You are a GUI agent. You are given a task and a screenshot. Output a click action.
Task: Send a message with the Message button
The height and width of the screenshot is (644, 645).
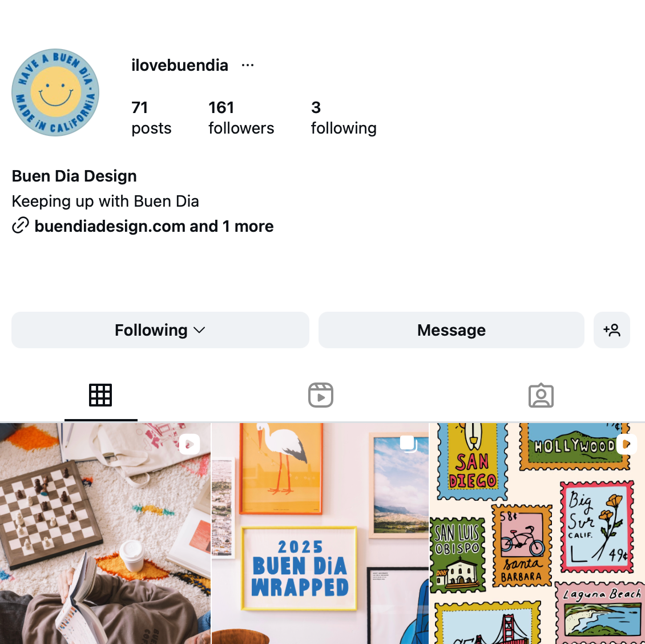451,330
